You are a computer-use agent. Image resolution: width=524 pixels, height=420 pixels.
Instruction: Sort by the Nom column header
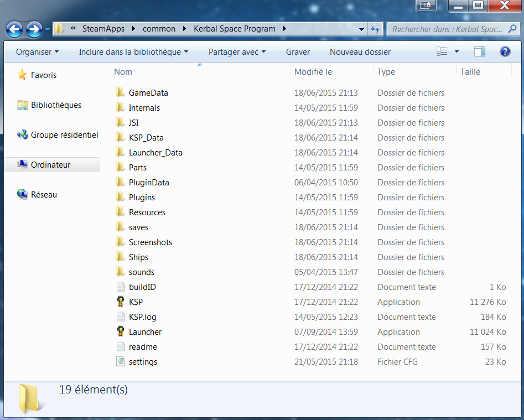[123, 72]
